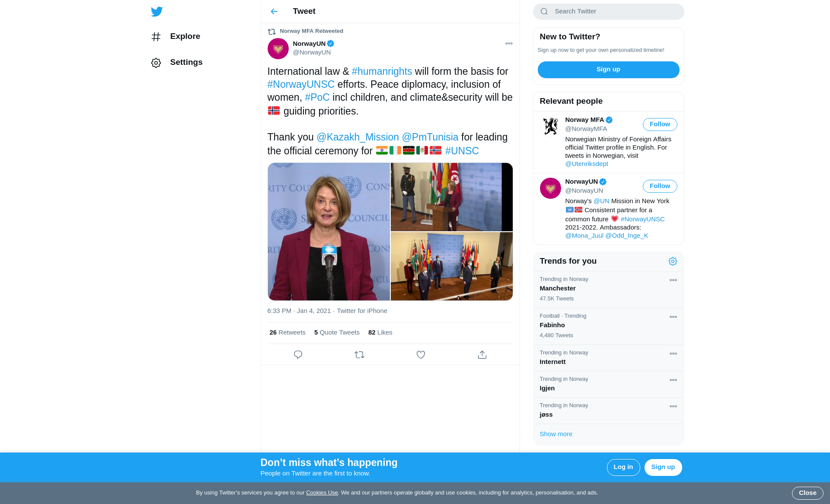Click the Search Twitter field
This screenshot has height=504, width=830.
click(x=608, y=12)
